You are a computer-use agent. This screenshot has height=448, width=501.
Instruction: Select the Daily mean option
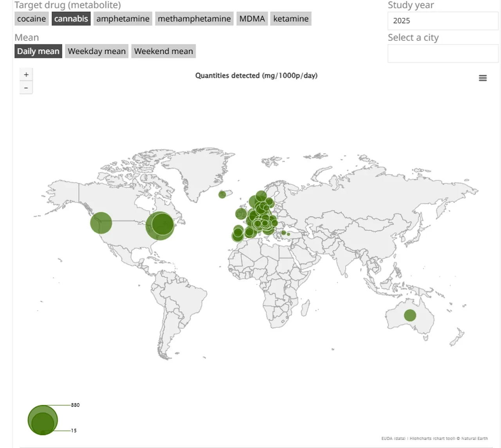point(38,51)
